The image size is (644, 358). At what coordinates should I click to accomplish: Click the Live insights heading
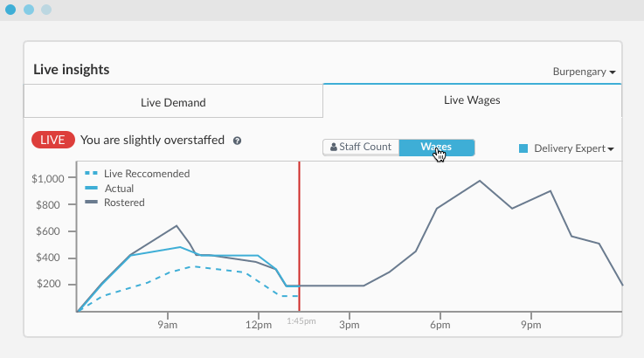pyautogui.click(x=71, y=70)
